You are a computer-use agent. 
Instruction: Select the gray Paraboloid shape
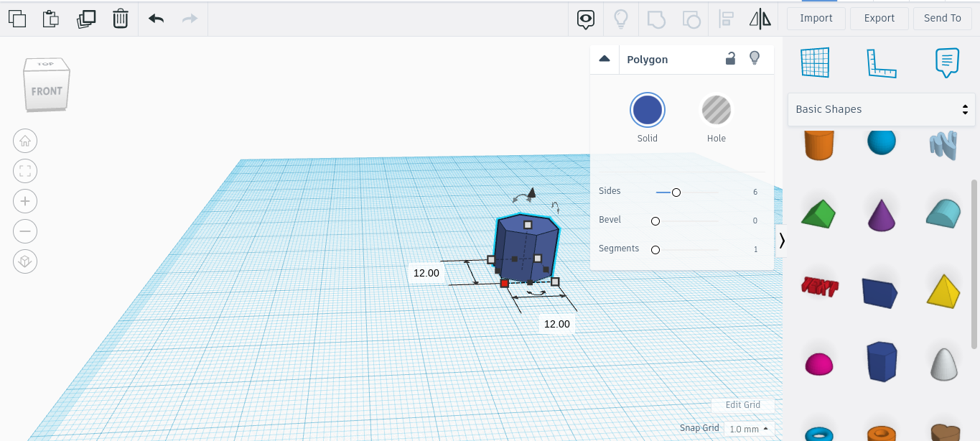coord(943,363)
